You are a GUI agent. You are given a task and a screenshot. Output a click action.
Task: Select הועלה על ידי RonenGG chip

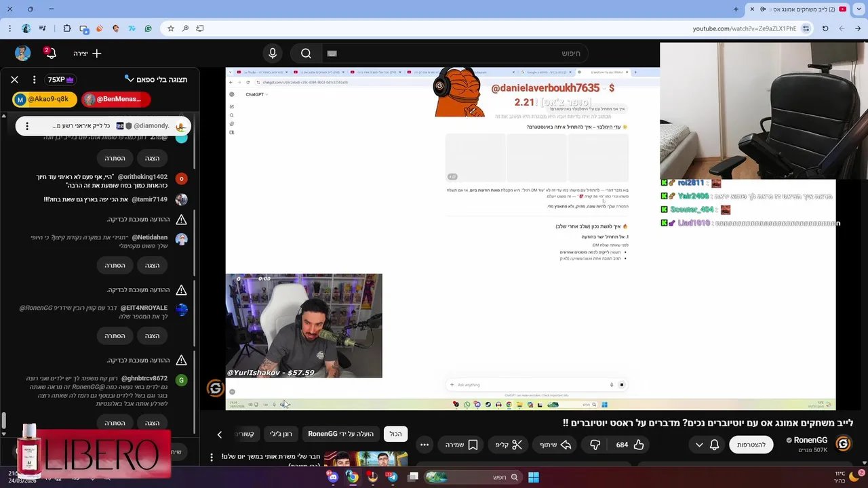click(x=340, y=434)
